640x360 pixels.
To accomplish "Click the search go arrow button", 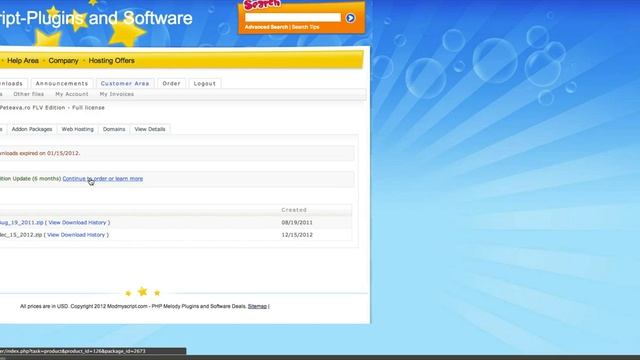I will click(350, 18).
